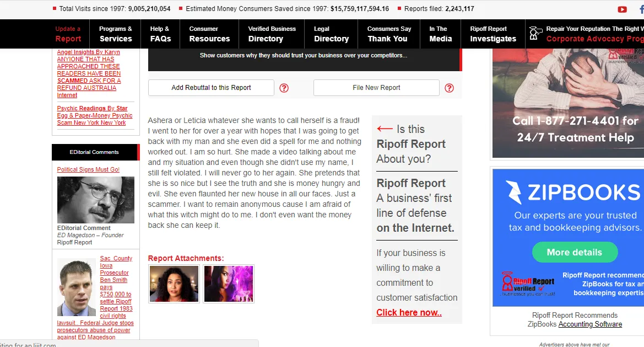
Task: Click Ed Magedson editorial portrait photo
Action: [x=96, y=200]
